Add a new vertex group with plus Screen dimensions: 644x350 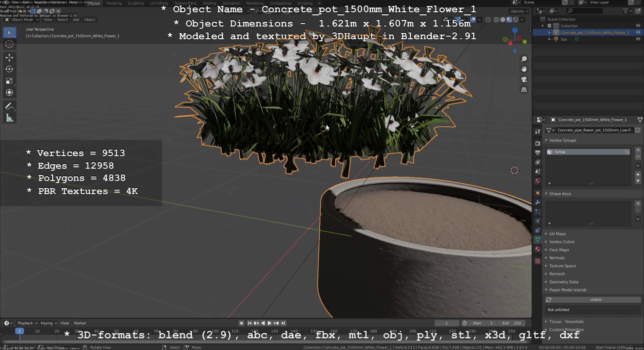(x=638, y=150)
